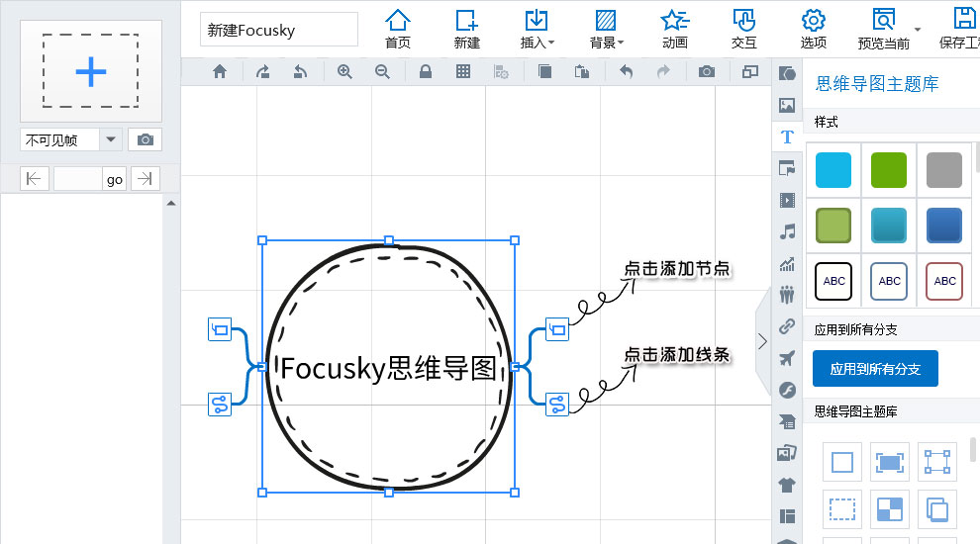Select the gray style swatch
The width and height of the screenshot is (980, 544).
coord(943,170)
